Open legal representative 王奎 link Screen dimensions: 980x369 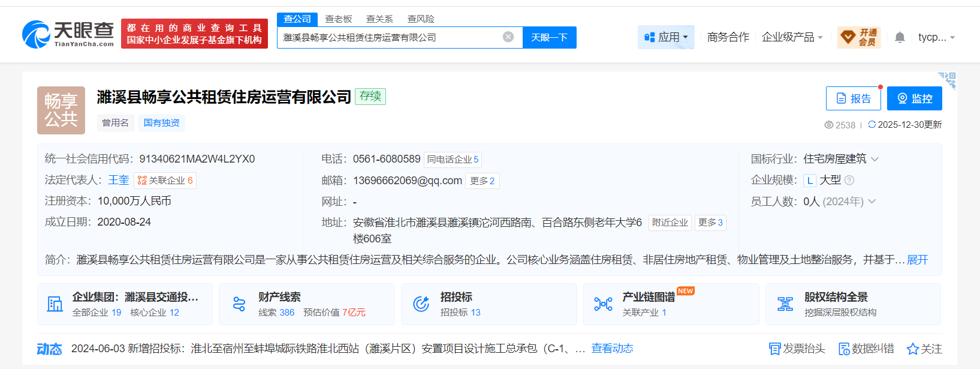point(119,180)
